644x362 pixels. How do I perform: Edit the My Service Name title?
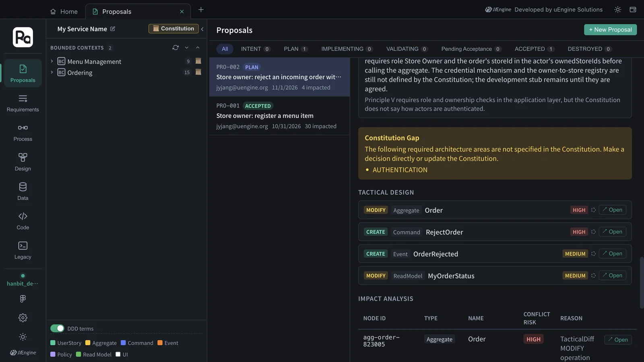coord(113,29)
